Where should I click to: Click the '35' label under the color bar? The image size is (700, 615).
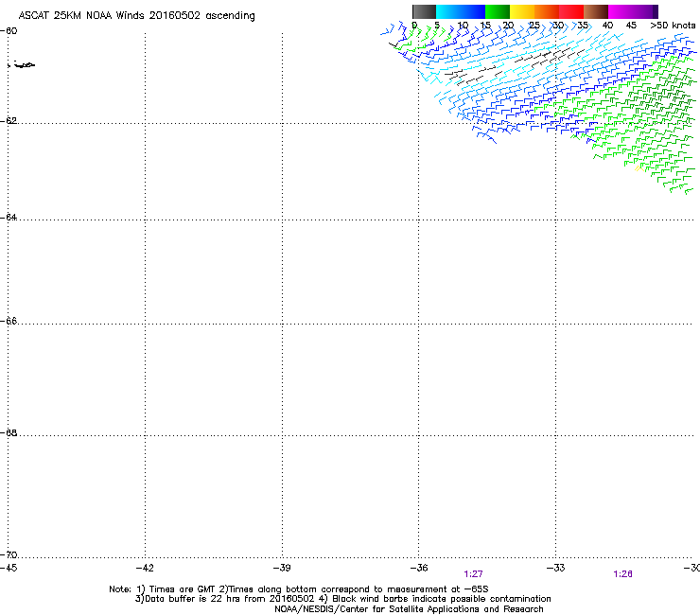pyautogui.click(x=583, y=26)
